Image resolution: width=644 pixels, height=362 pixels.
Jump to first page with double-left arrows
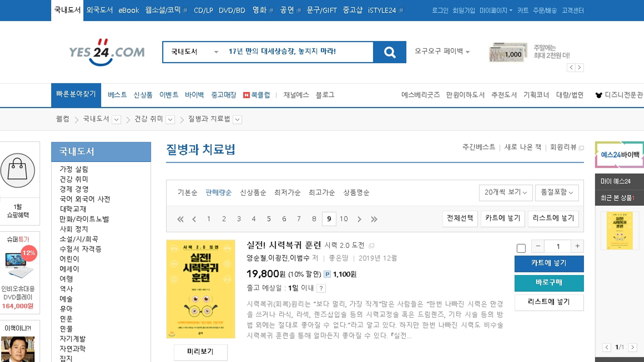180,219
